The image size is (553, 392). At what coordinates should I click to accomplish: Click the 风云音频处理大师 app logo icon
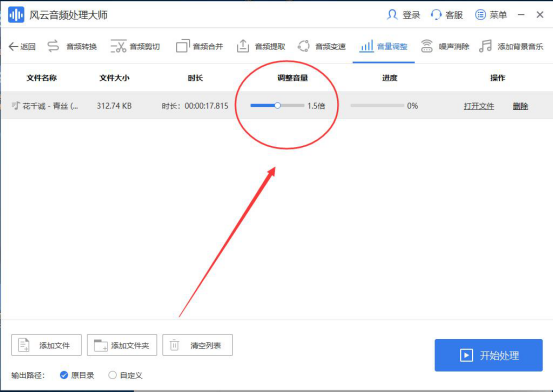pos(16,15)
